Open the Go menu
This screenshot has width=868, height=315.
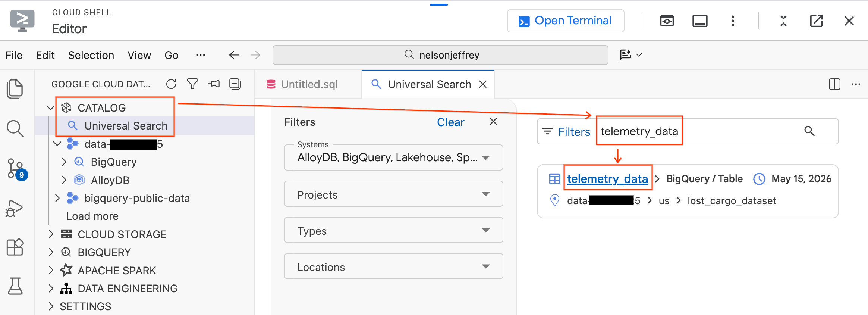tap(172, 55)
